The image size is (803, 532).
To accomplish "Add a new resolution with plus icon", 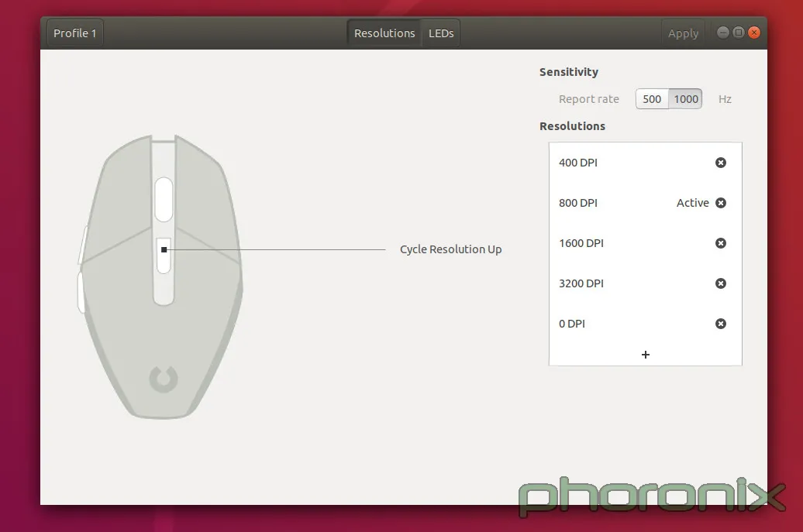I will pos(645,355).
